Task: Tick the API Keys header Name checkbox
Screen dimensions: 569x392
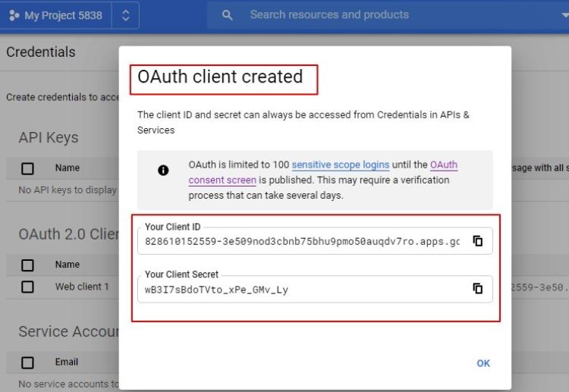Action: tap(27, 168)
